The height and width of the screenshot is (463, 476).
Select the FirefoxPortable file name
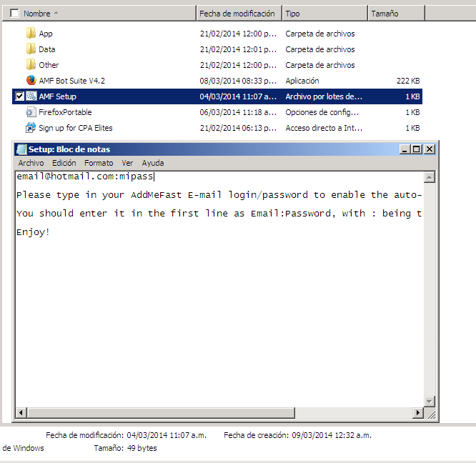tap(65, 112)
